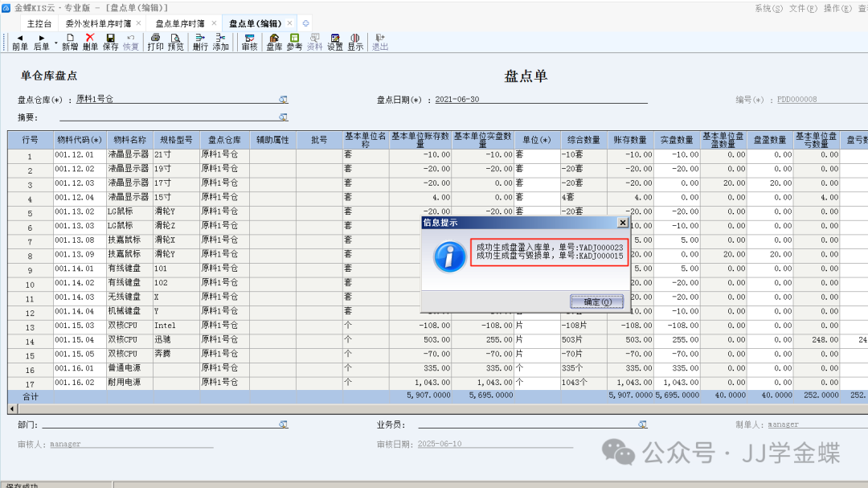The height and width of the screenshot is (488, 868).
Task: Click the 删单 red X icon
Action: pos(90,42)
